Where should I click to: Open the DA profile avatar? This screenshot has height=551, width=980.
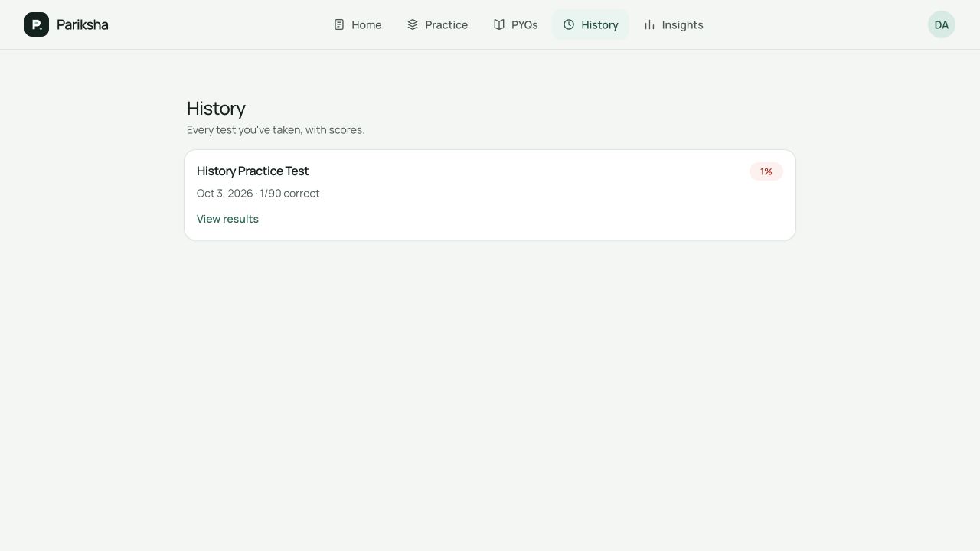942,24
